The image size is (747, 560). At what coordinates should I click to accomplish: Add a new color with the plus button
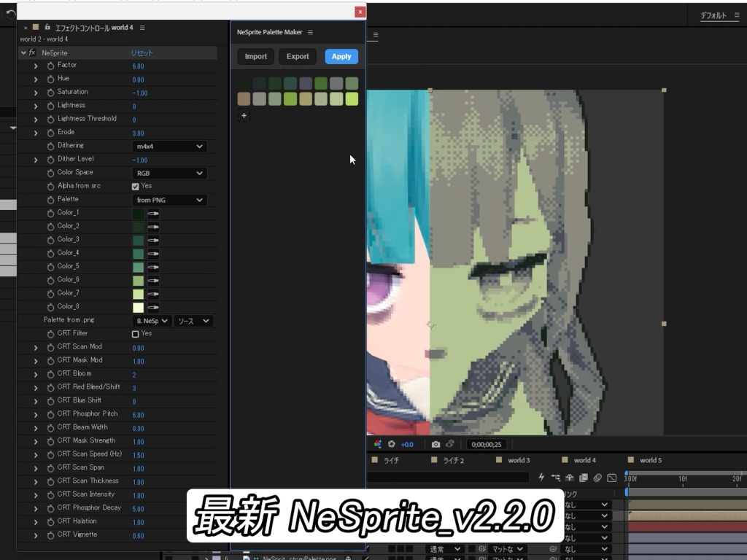244,115
